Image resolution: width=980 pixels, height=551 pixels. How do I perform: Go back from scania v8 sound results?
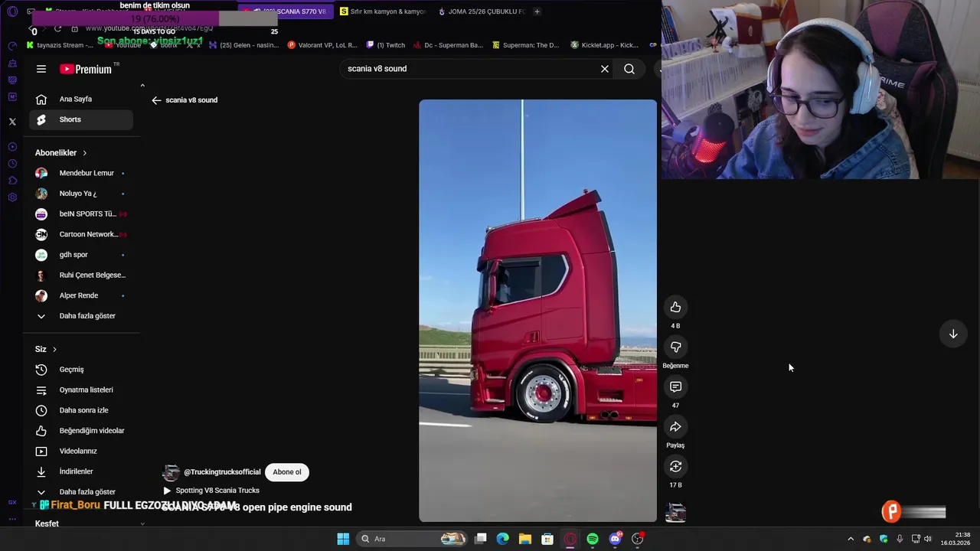coord(156,100)
